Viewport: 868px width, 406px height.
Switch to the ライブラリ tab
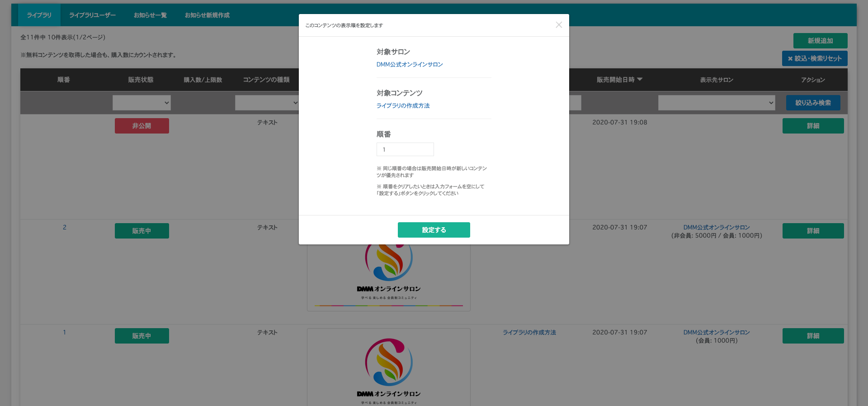pyautogui.click(x=39, y=15)
